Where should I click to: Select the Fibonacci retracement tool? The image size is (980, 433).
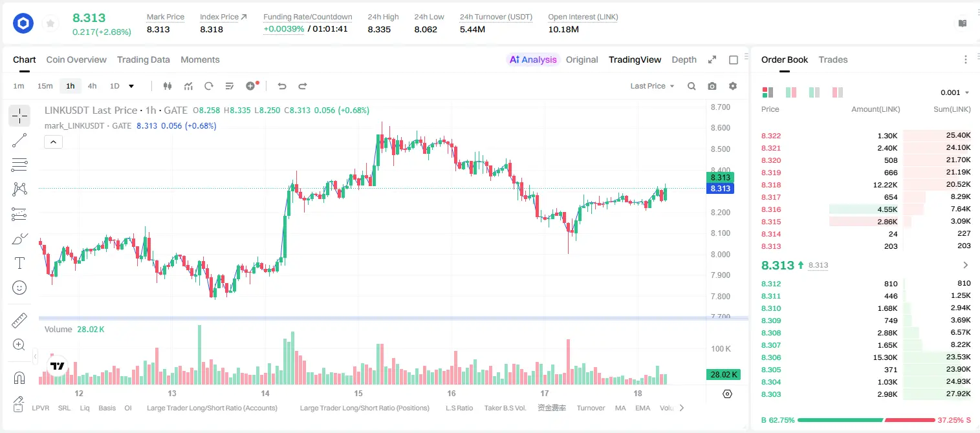pyautogui.click(x=19, y=165)
